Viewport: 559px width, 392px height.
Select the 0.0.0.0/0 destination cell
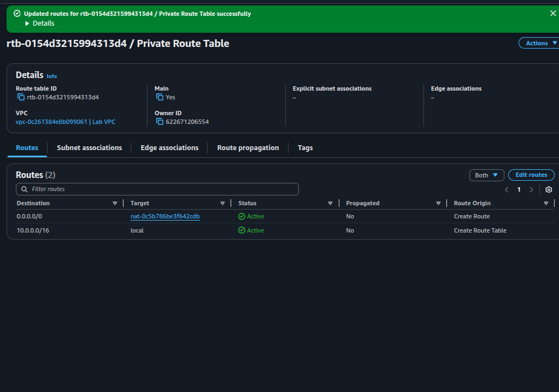[x=29, y=216]
